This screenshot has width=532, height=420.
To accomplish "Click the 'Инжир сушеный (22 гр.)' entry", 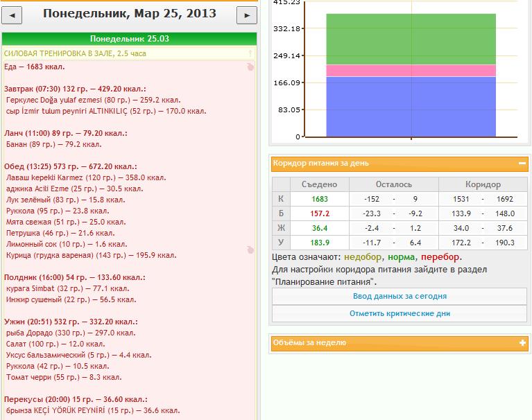I will click(x=71, y=299).
